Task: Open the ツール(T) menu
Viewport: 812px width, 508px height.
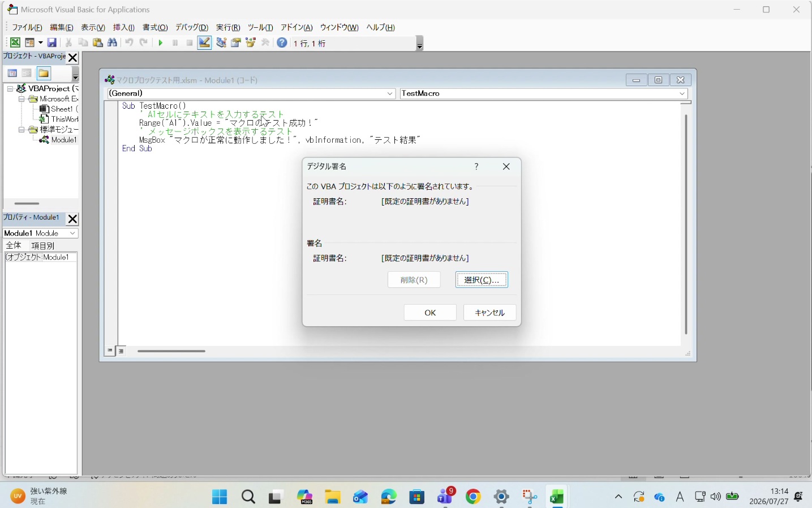Action: tap(260, 27)
